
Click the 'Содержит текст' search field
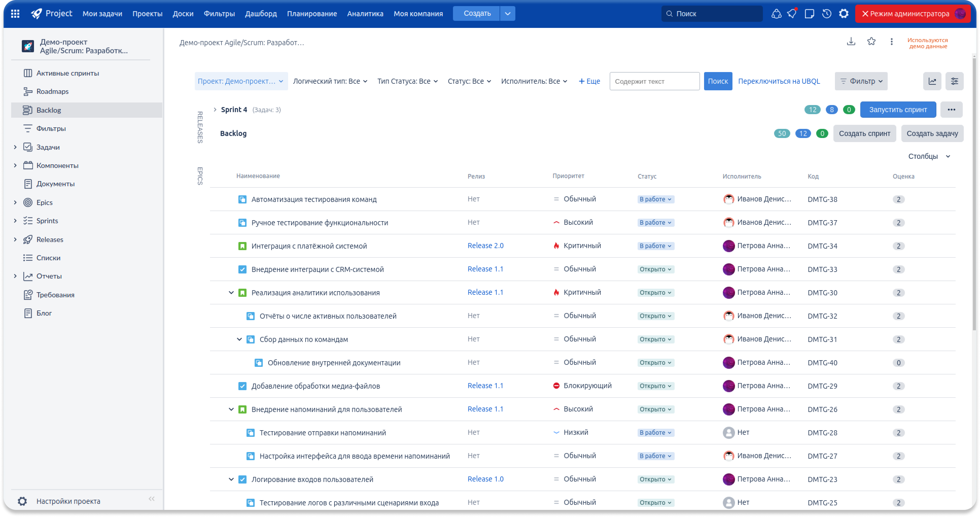point(654,81)
